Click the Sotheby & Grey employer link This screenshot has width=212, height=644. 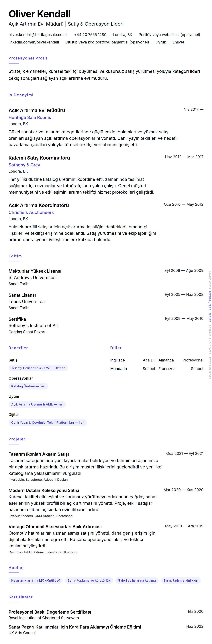(24, 165)
